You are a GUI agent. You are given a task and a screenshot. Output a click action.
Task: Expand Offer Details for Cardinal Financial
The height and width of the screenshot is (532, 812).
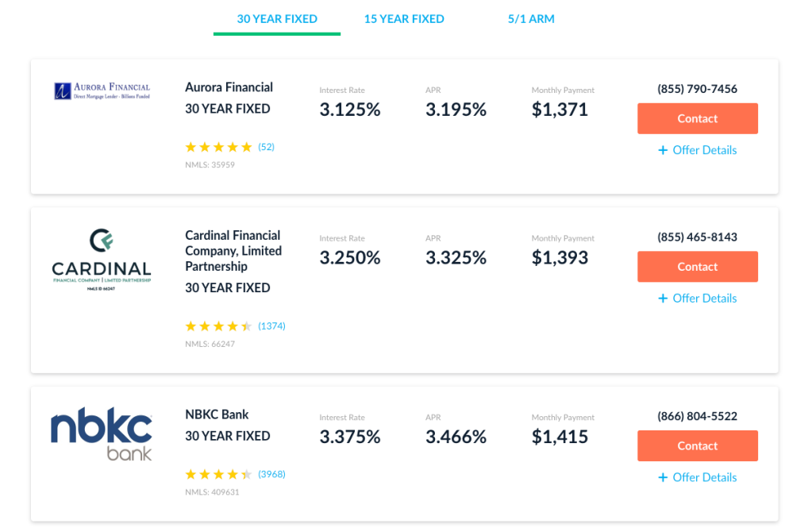click(697, 299)
